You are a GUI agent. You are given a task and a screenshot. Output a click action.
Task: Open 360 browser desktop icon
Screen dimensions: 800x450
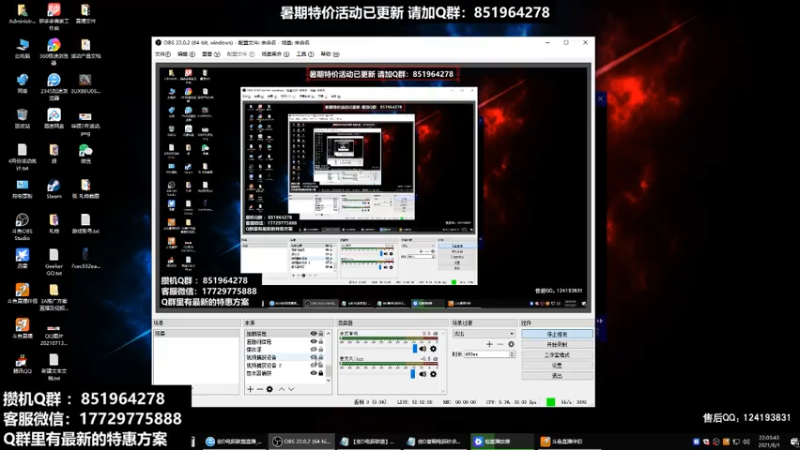point(54,52)
